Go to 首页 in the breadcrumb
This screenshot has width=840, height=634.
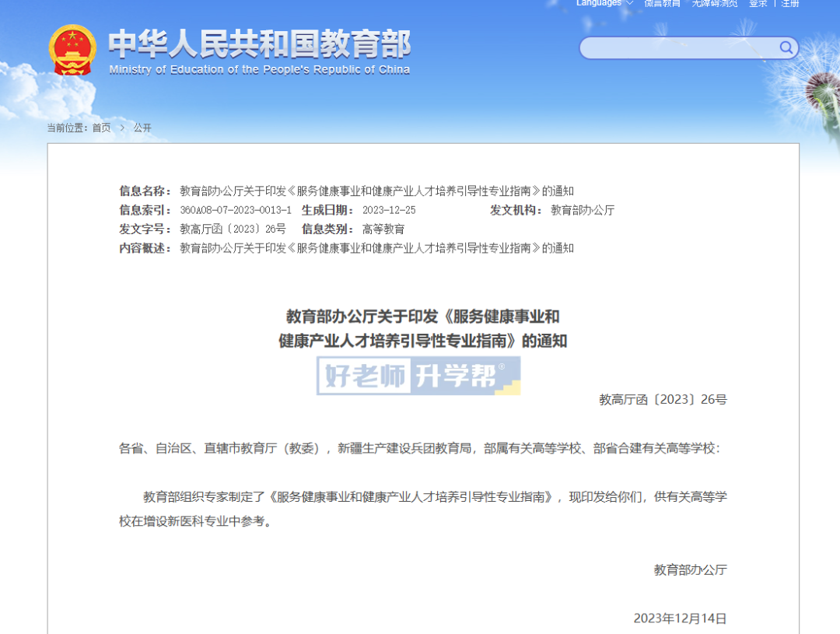point(100,128)
